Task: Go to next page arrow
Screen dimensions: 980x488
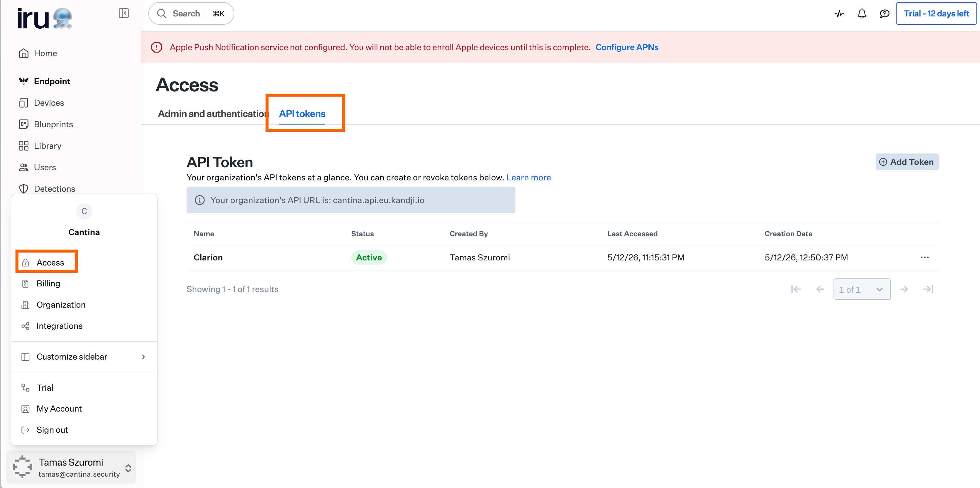Action: coord(904,289)
